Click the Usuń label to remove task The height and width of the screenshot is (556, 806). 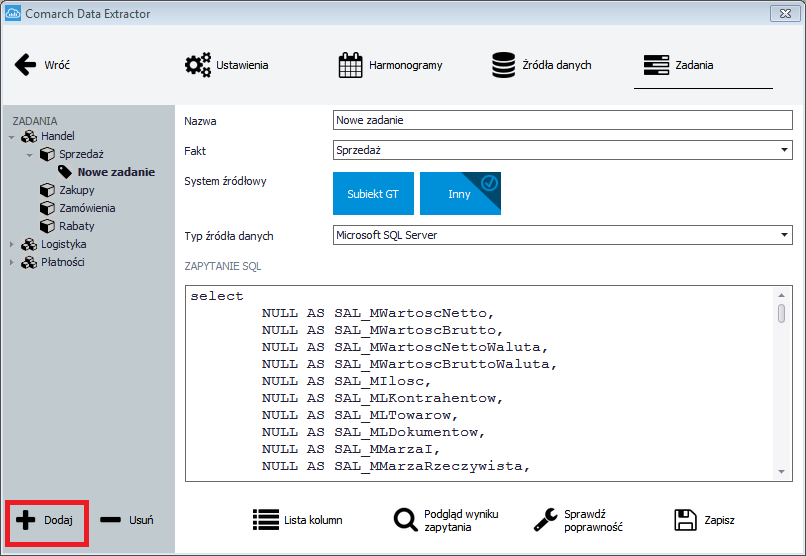tap(141, 520)
